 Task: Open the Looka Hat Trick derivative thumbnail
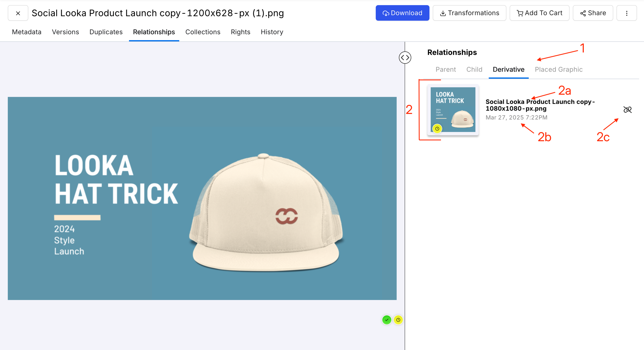point(453,109)
